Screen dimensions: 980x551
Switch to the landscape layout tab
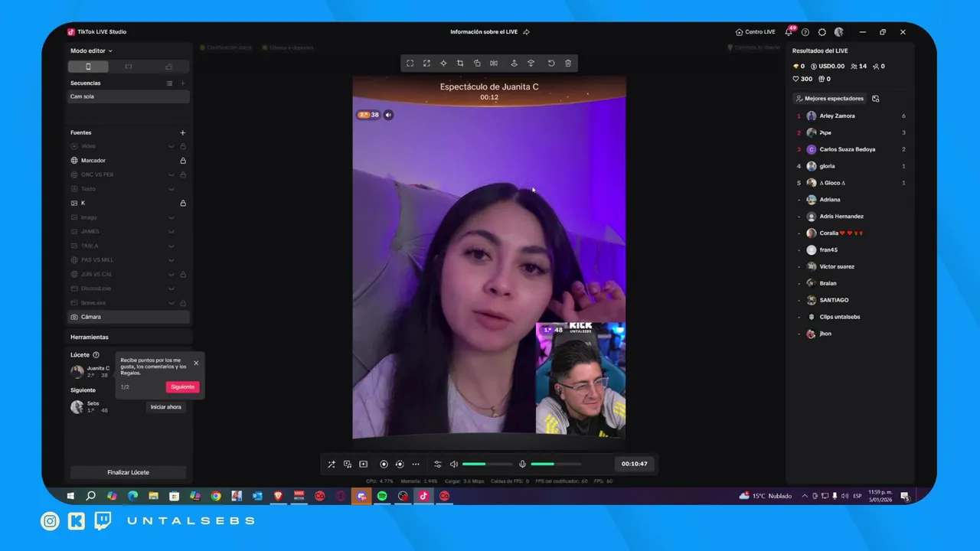click(129, 67)
